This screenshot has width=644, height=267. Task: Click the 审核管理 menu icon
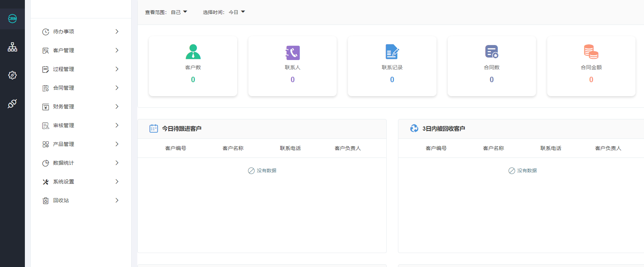pos(46,125)
